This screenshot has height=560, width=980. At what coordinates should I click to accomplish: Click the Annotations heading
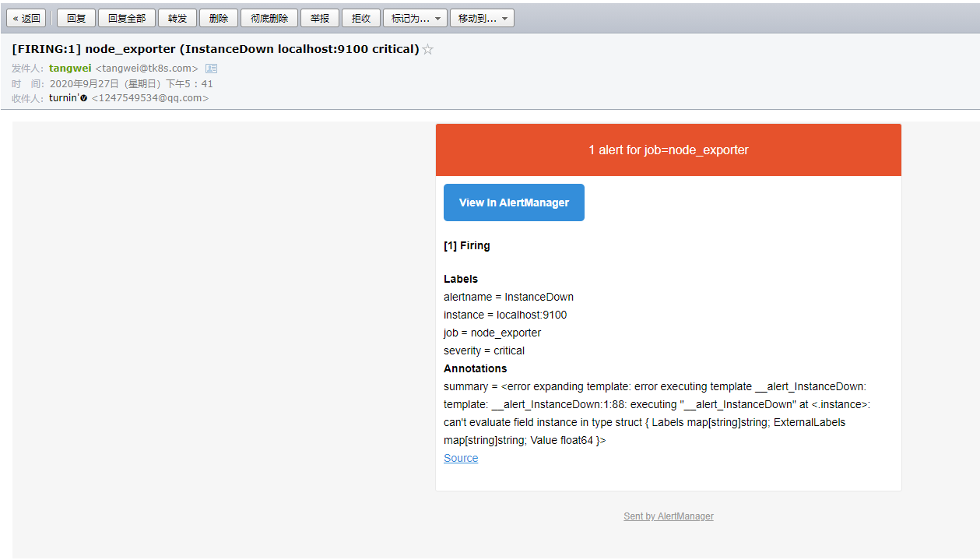pyautogui.click(x=475, y=368)
